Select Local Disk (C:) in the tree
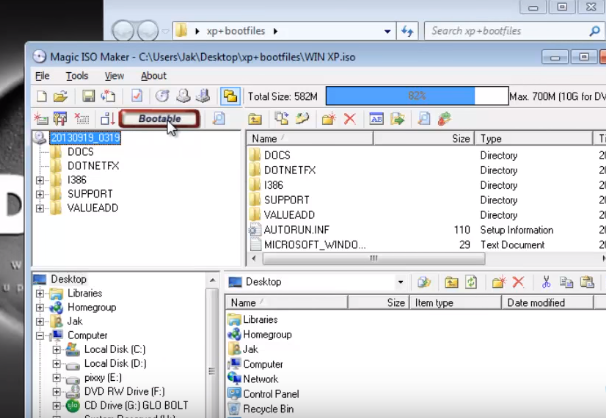This screenshot has height=418, width=606. click(x=112, y=350)
